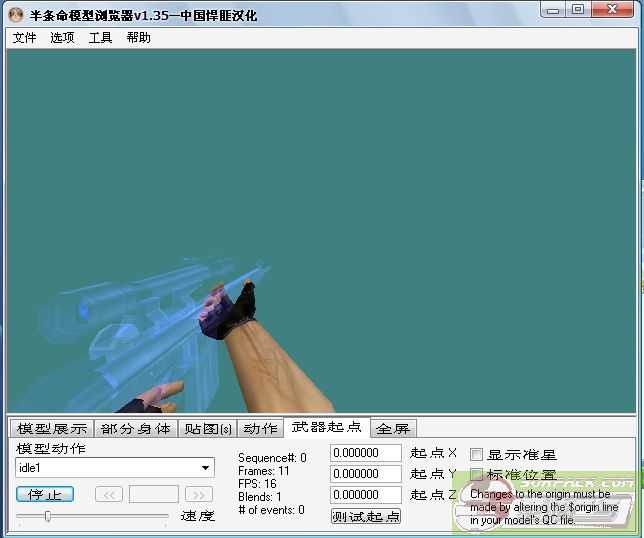Enable the 显示准星 crosshair checkbox
This screenshot has width=644, height=538.
click(x=477, y=454)
